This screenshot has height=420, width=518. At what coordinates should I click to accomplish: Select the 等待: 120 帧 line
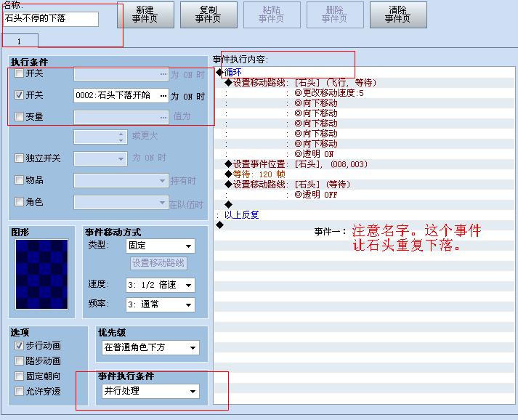(x=364, y=174)
